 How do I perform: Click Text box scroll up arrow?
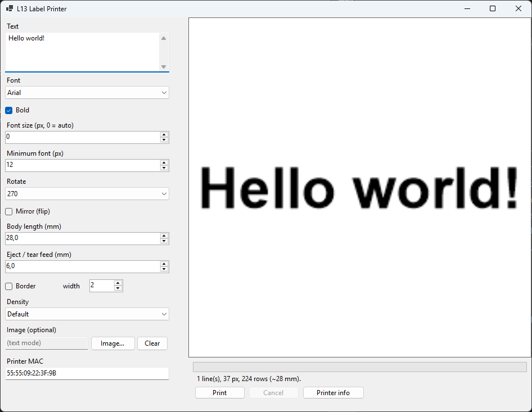[164, 38]
